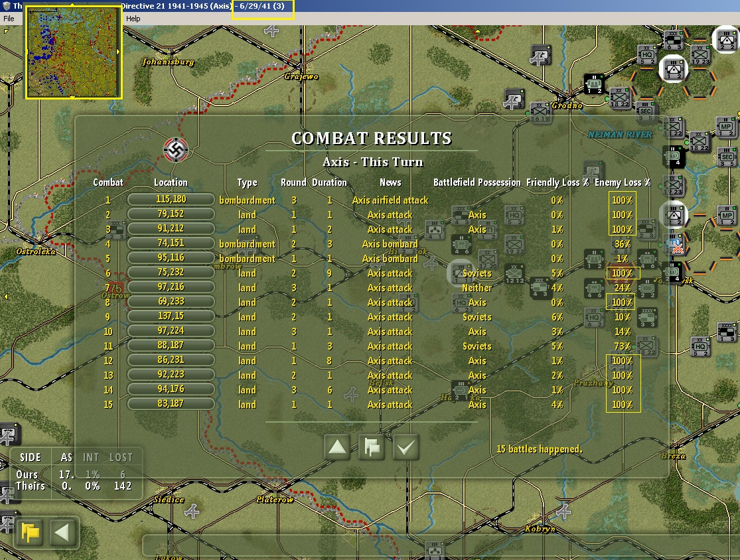Viewport: 740px width, 560px height.
Task: Open battle location 74,151
Action: click(171, 244)
